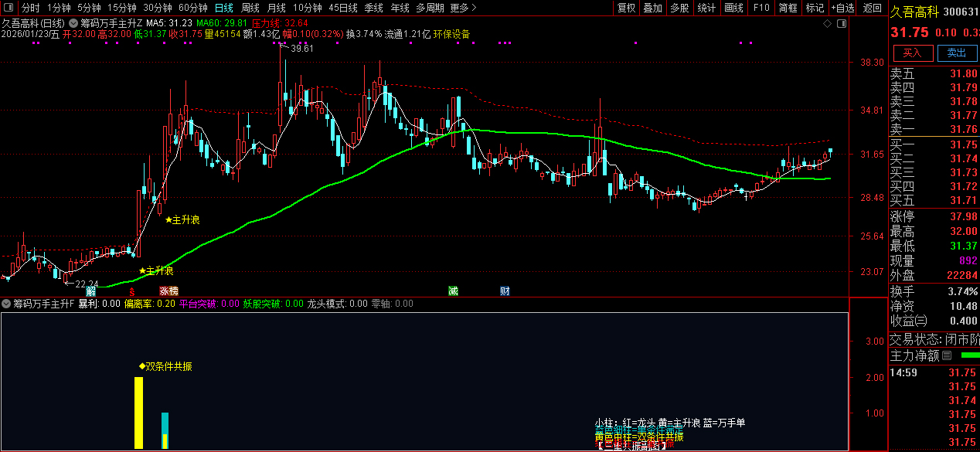Open F10 company info
The height and width of the screenshot is (452, 980).
pos(761,8)
